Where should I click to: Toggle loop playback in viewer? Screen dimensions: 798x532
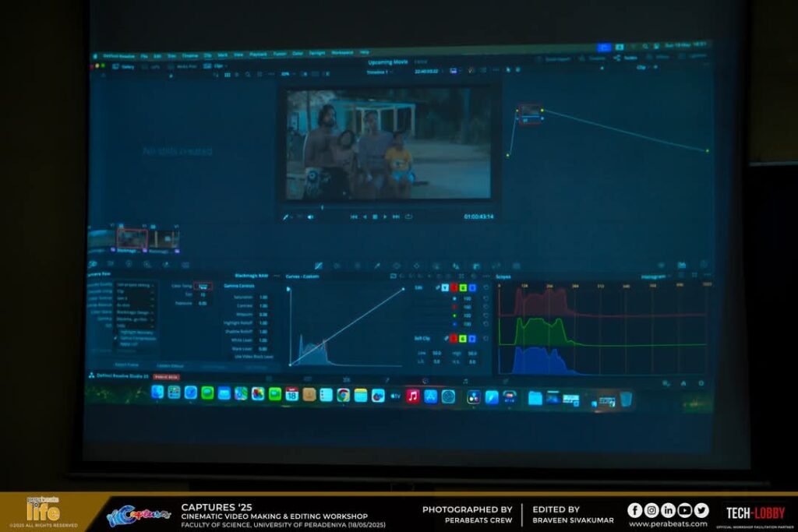[x=408, y=217]
